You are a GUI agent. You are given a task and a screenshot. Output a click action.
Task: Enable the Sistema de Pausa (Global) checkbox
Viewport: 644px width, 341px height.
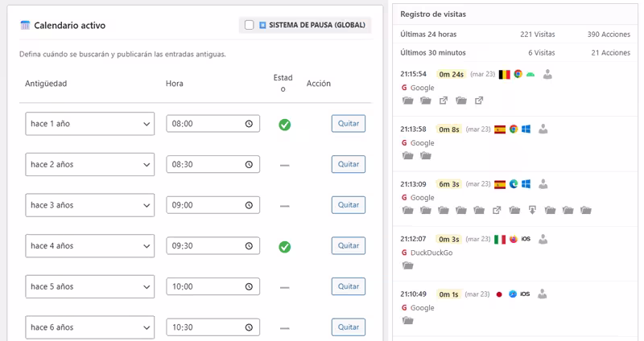(250, 25)
